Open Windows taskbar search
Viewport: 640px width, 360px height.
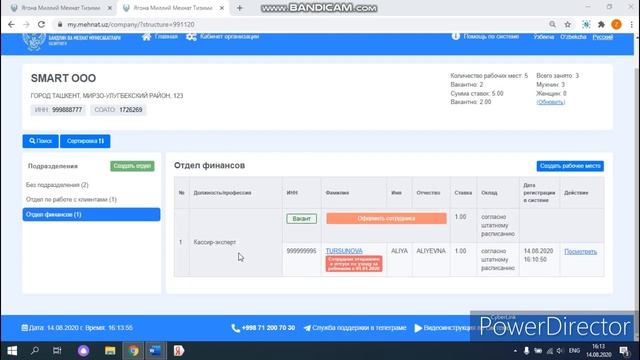35,351
